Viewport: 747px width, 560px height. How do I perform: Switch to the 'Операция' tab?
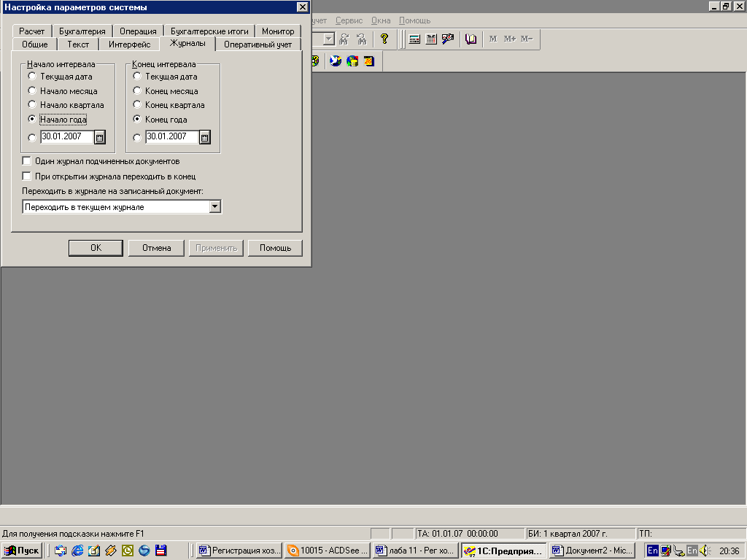[138, 31]
